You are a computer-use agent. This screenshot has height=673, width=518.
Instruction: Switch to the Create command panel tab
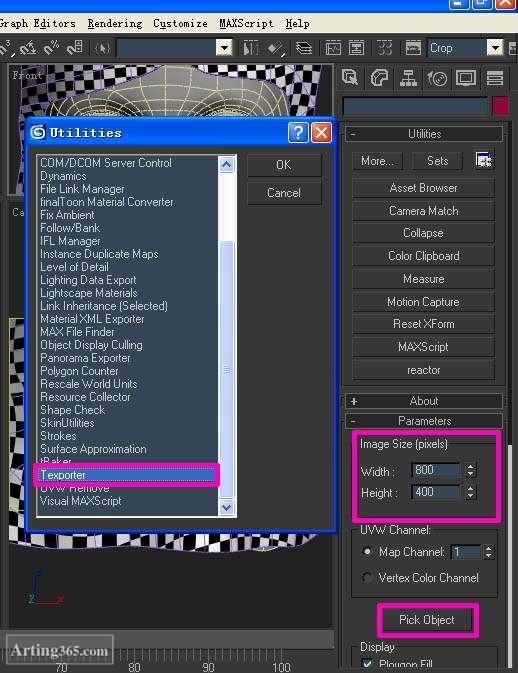click(x=351, y=78)
